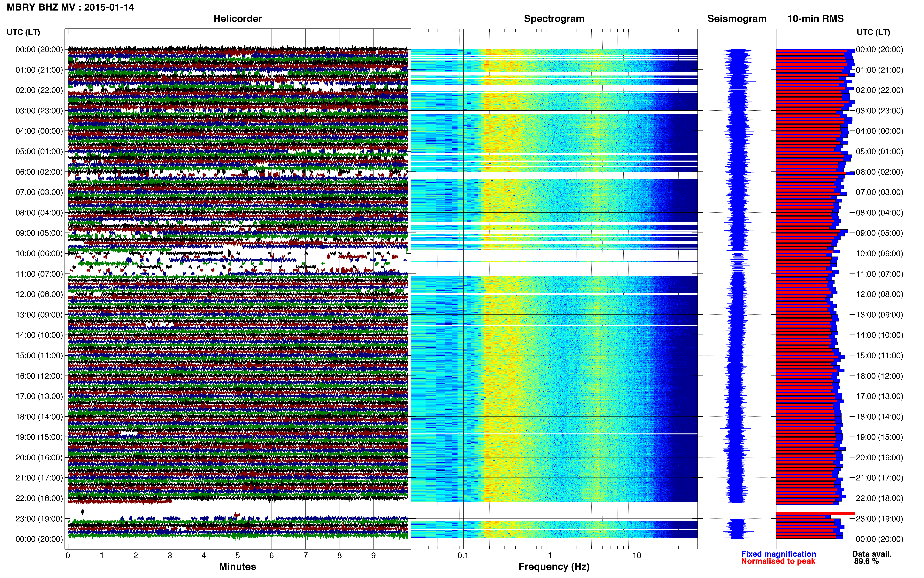Click the left '18:00 (14:00)' time label
This screenshot has height=578, width=924.
point(39,417)
